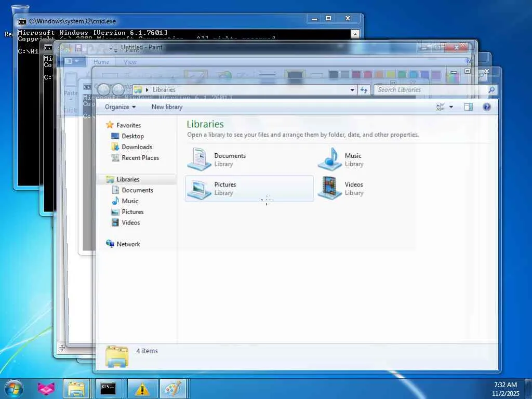The image size is (532, 399).
Task: Click the '4 items' status text
Action: click(x=147, y=351)
